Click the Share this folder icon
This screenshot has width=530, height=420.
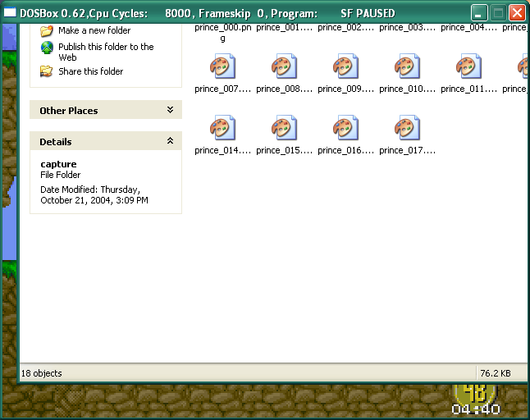point(46,71)
